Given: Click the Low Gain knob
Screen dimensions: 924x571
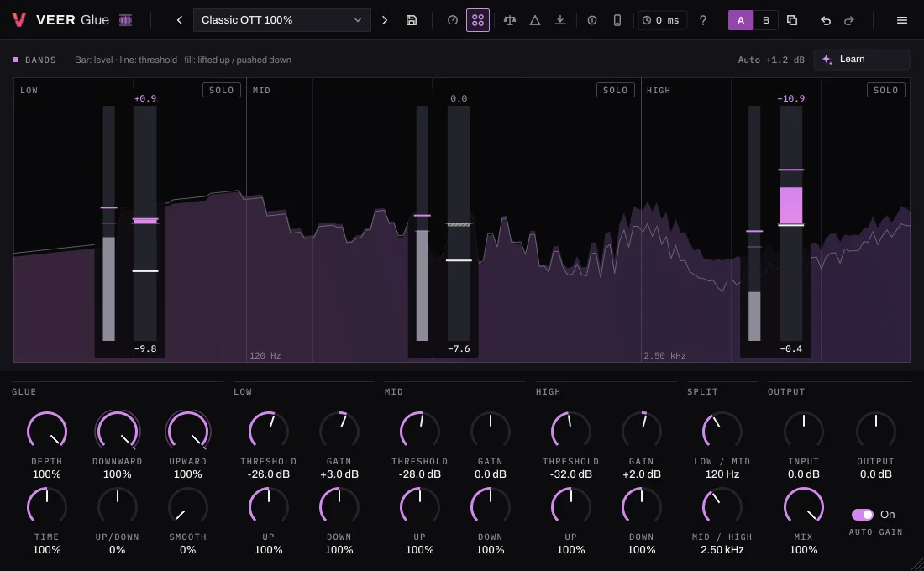Looking at the screenshot, I should click(339, 431).
